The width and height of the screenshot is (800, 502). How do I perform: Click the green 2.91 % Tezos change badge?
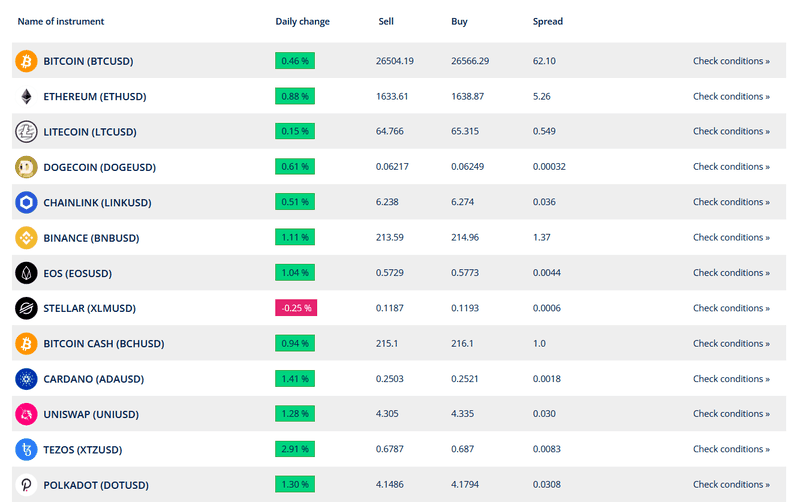pyautogui.click(x=295, y=449)
